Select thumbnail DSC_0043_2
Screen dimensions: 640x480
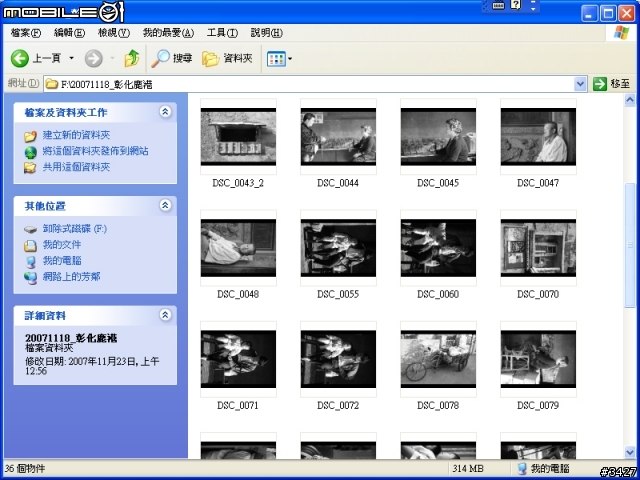pos(238,136)
